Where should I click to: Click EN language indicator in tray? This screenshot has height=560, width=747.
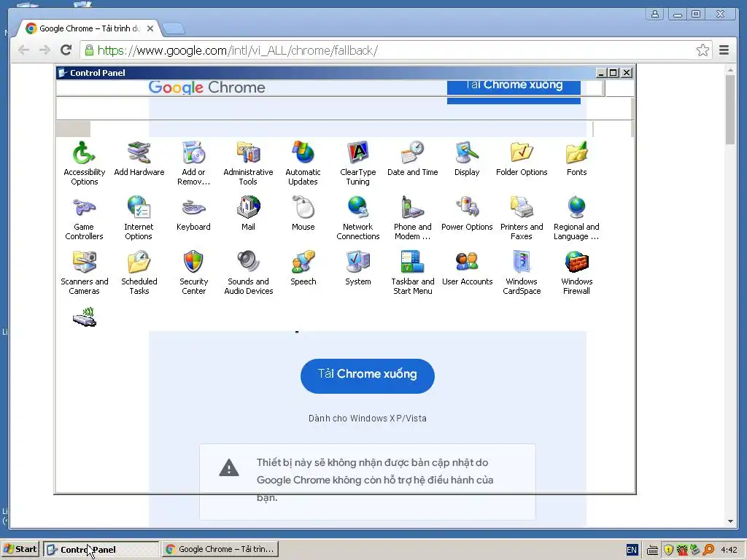tap(631, 550)
